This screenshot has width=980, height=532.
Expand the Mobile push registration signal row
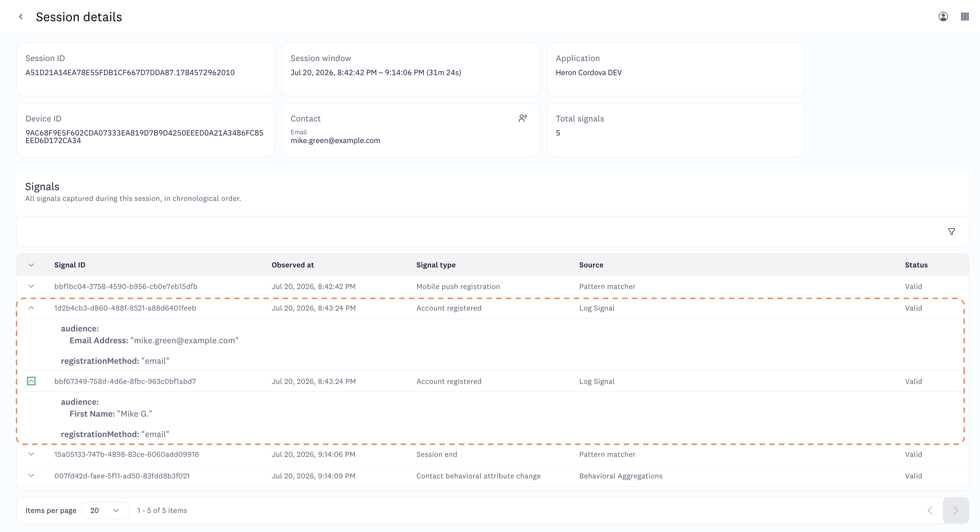point(31,286)
